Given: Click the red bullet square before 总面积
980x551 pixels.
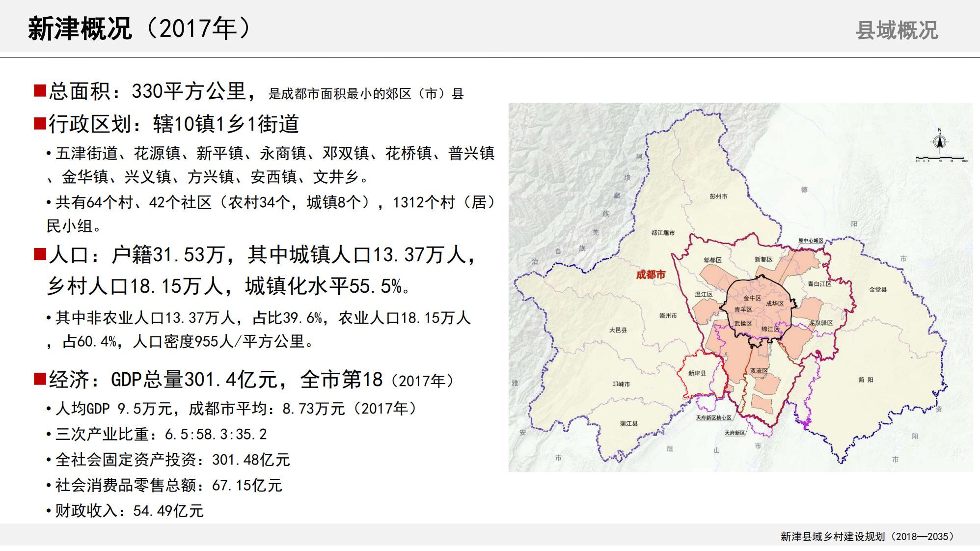Looking at the screenshot, I should (40, 90).
